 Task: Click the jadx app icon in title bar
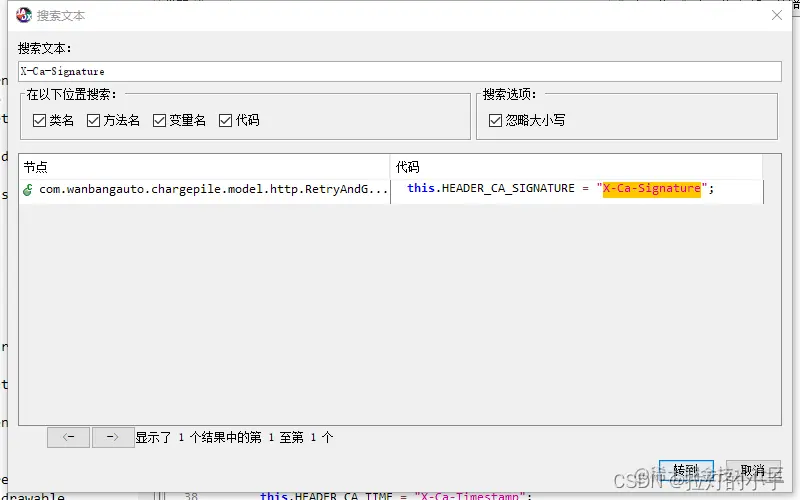pos(23,15)
